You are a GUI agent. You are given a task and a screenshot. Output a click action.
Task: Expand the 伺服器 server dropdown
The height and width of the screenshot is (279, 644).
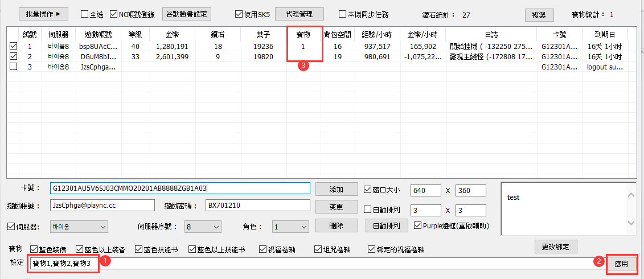(79, 227)
